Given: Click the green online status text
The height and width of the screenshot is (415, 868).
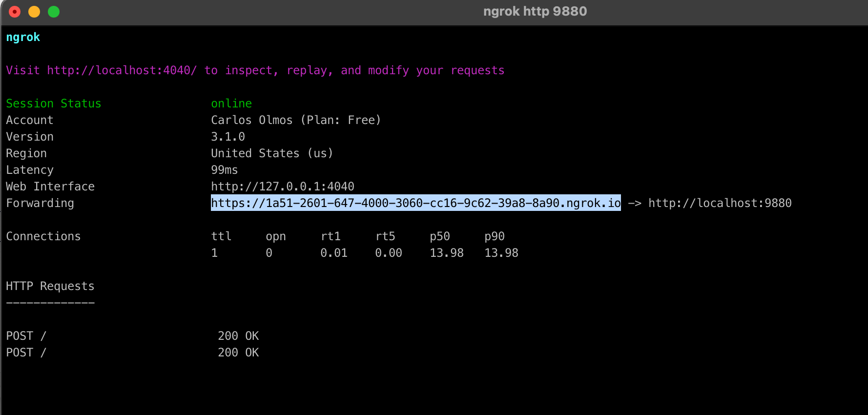Looking at the screenshot, I should (231, 104).
